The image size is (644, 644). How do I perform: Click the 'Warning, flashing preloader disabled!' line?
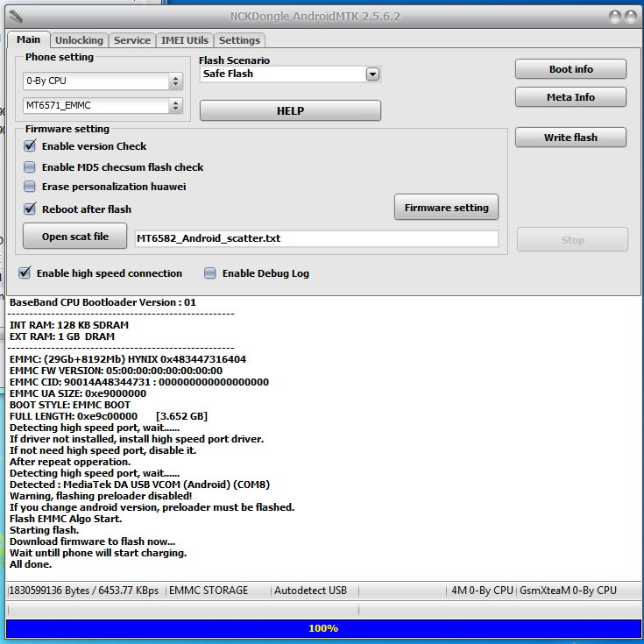(x=101, y=496)
